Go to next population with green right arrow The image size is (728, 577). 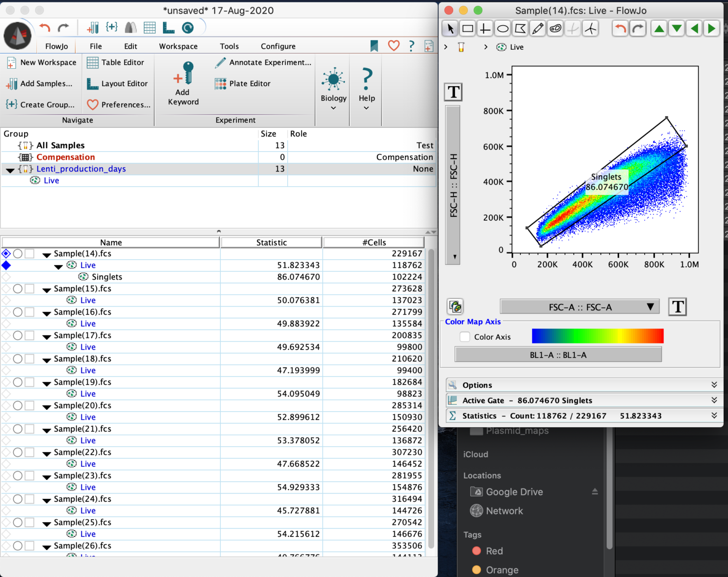(x=711, y=29)
